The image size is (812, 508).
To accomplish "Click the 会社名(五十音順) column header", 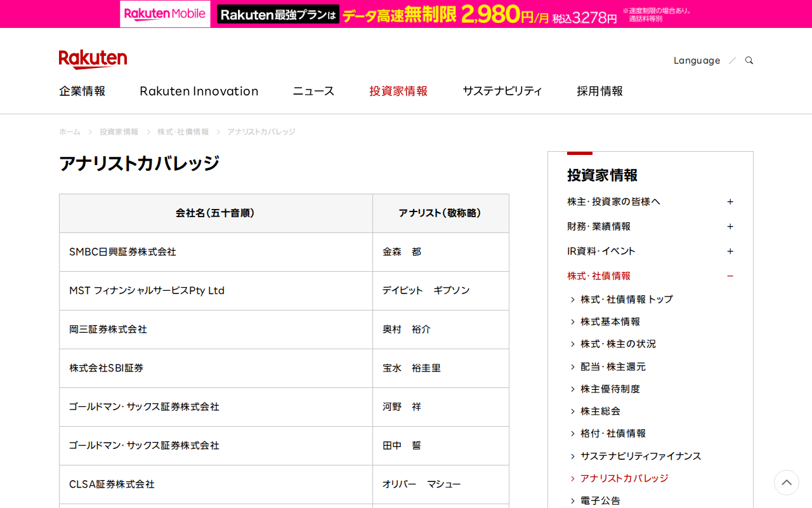I will [x=216, y=213].
